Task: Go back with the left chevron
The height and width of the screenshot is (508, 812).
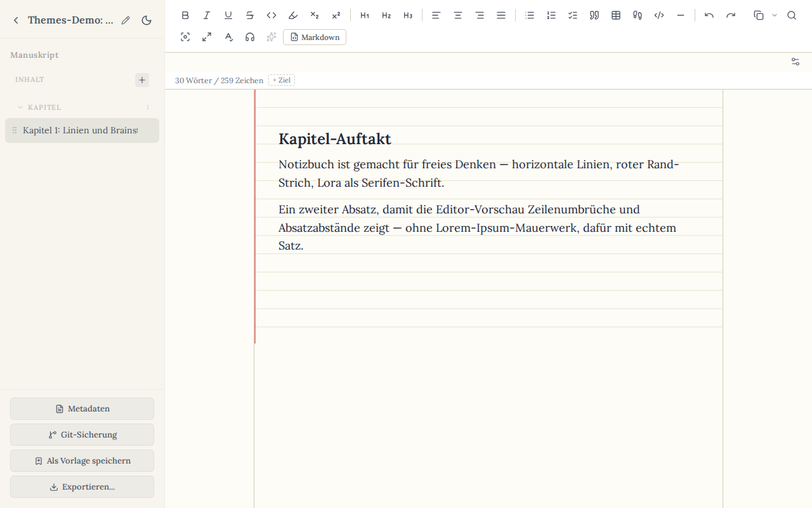Action: coord(16,20)
